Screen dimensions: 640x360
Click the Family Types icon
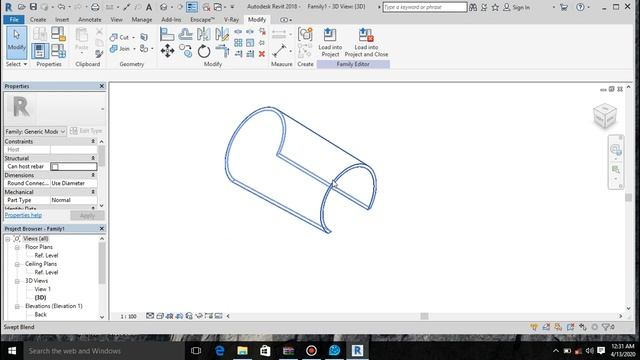pyautogui.click(x=58, y=51)
